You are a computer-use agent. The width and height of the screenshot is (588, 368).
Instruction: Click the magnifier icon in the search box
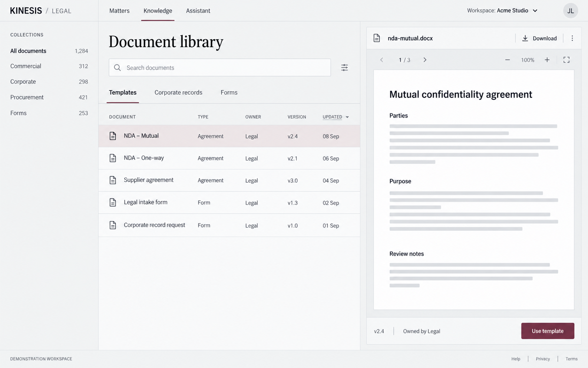[118, 68]
